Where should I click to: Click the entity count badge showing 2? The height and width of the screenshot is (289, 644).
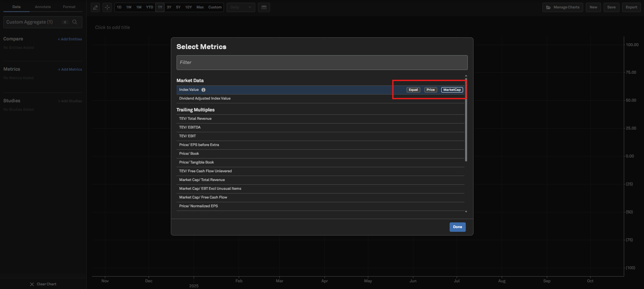tap(65, 22)
